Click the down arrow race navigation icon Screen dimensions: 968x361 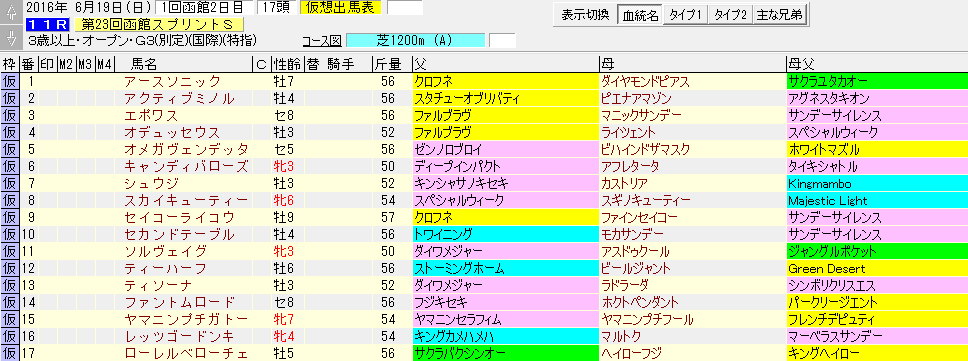click(x=10, y=38)
